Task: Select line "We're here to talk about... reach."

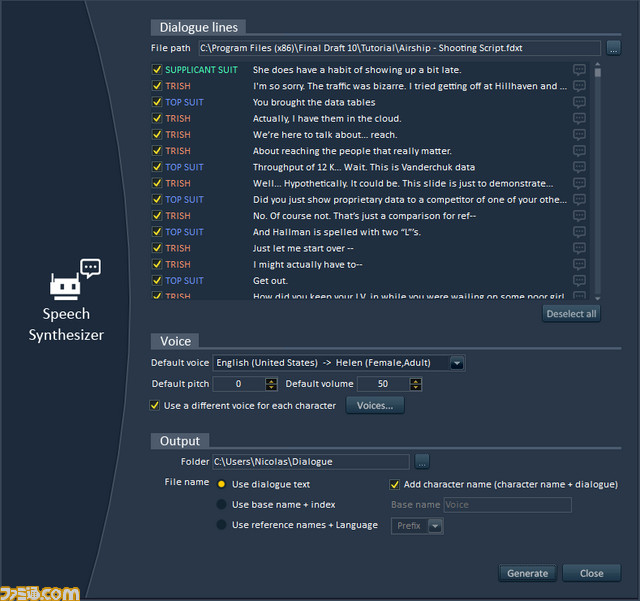Action: pyautogui.click(x=325, y=134)
